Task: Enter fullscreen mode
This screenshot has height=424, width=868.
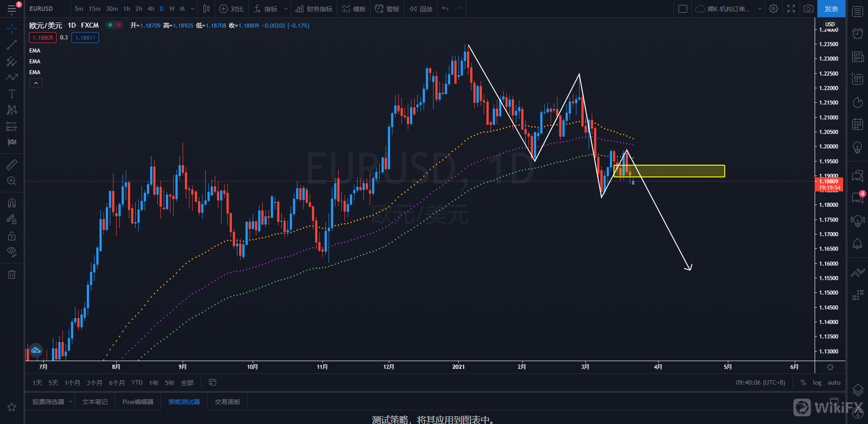Action: pos(791,9)
